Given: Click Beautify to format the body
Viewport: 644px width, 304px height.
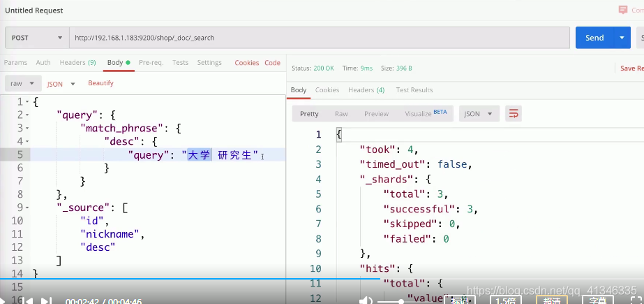Looking at the screenshot, I should point(100,83).
